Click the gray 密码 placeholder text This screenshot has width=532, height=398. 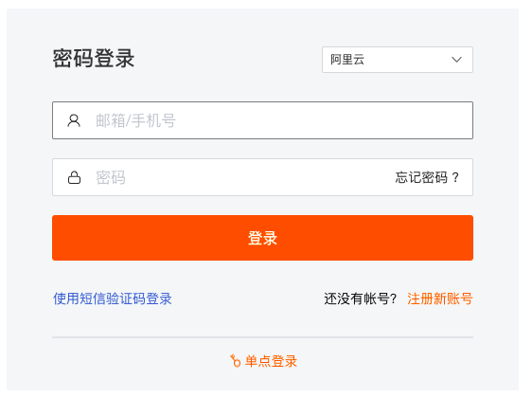(111, 177)
